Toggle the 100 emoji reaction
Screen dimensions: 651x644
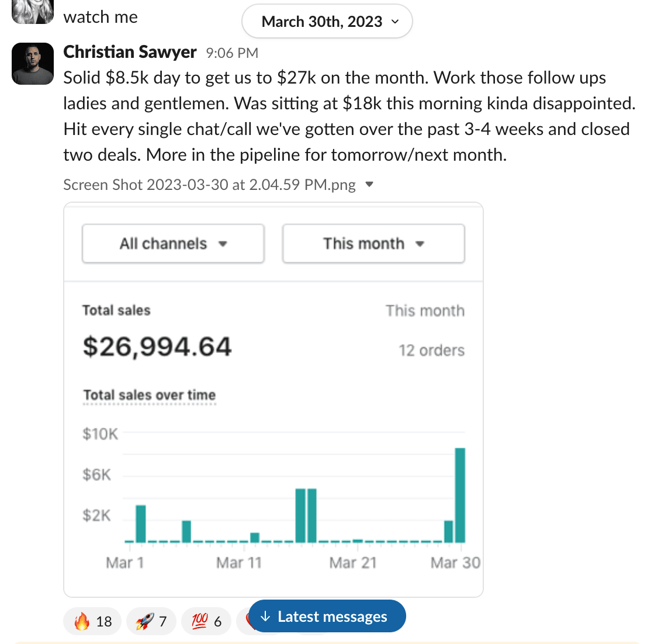[x=206, y=621]
